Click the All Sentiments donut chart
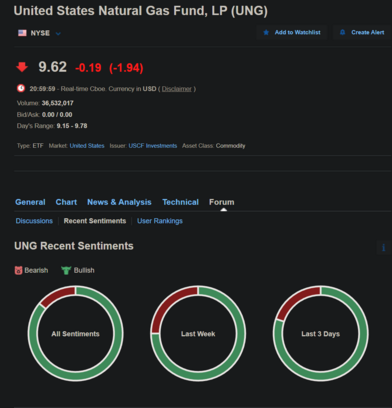The image size is (392, 408). pos(76,333)
